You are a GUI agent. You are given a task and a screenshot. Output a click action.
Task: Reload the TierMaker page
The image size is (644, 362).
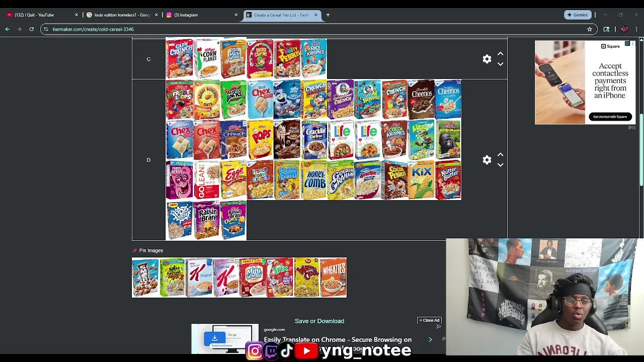pyautogui.click(x=31, y=29)
